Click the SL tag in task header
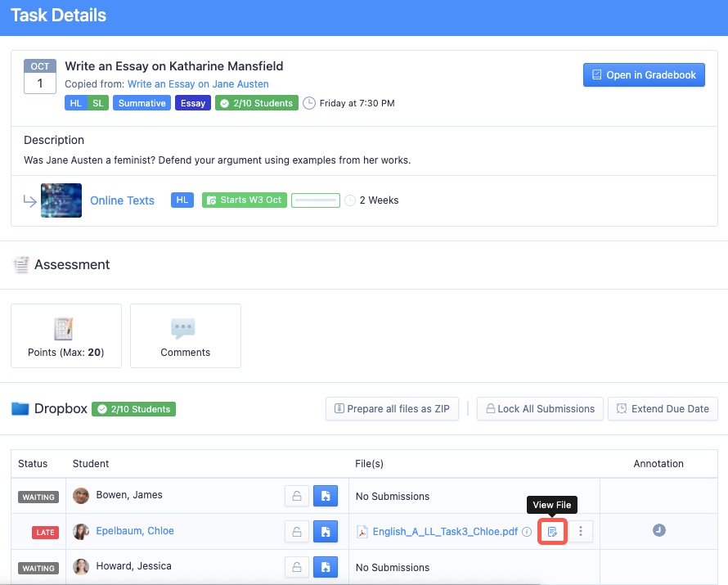 tap(98, 103)
